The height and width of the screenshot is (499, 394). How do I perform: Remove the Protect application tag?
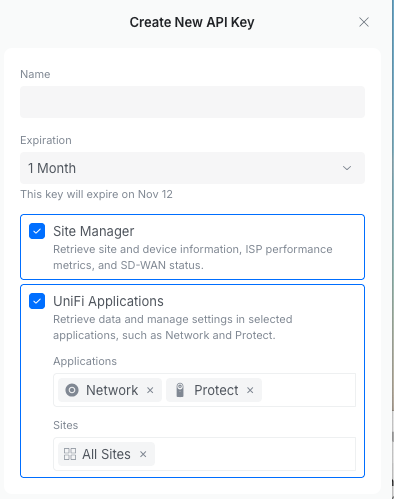250,390
